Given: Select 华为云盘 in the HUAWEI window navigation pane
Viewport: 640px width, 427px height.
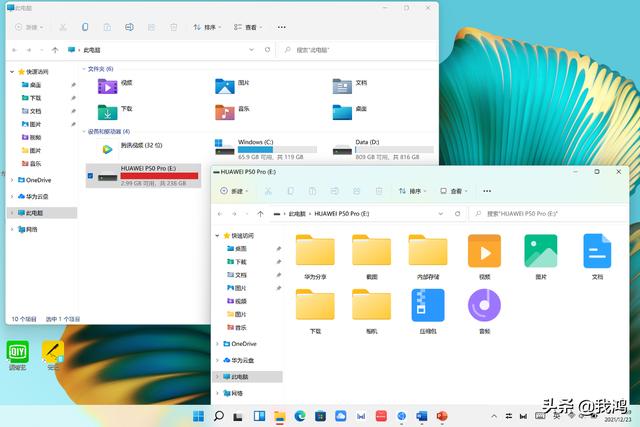Looking at the screenshot, I should click(x=238, y=360).
